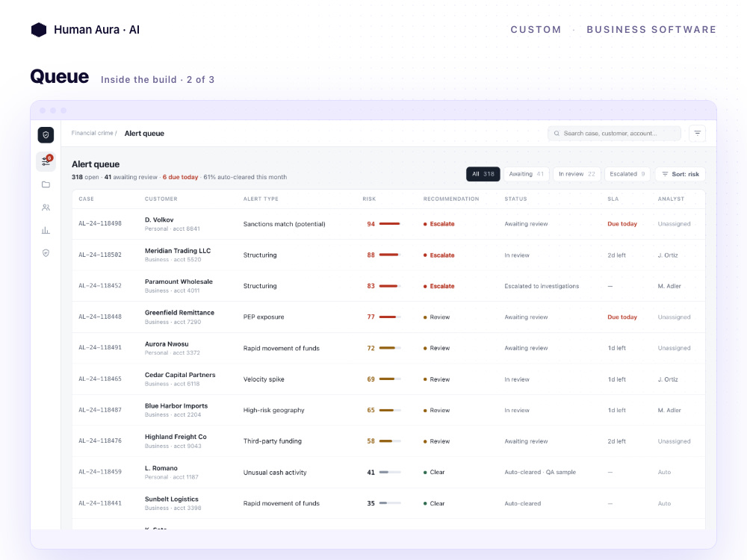Select customer D. Volkov
This screenshot has height=560, width=747.
(x=159, y=220)
